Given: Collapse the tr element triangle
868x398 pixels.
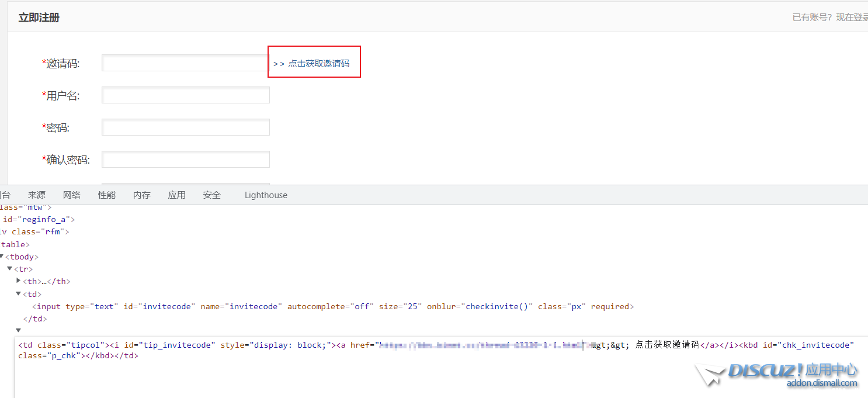Looking at the screenshot, I should 10,269.
